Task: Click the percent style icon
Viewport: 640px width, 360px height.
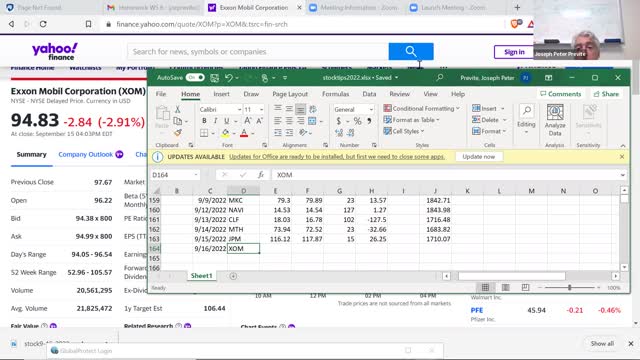Action: pos(357,121)
